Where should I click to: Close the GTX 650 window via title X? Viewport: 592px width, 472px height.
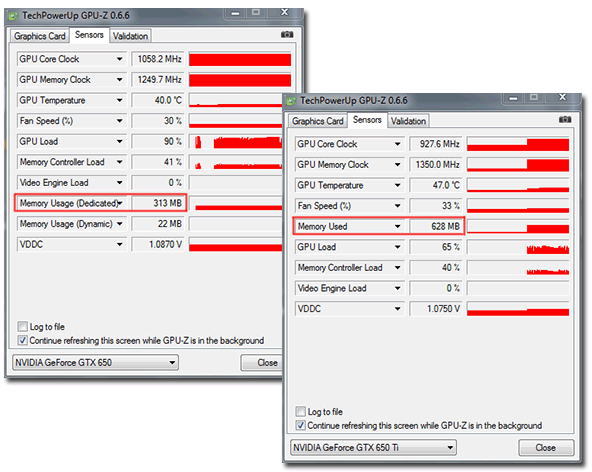[x=285, y=12]
